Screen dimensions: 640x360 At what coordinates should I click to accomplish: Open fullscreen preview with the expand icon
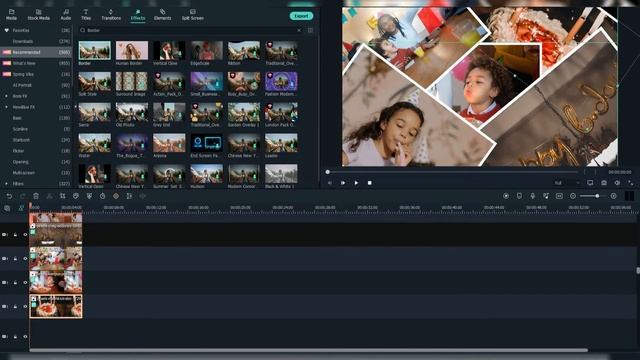pos(631,183)
